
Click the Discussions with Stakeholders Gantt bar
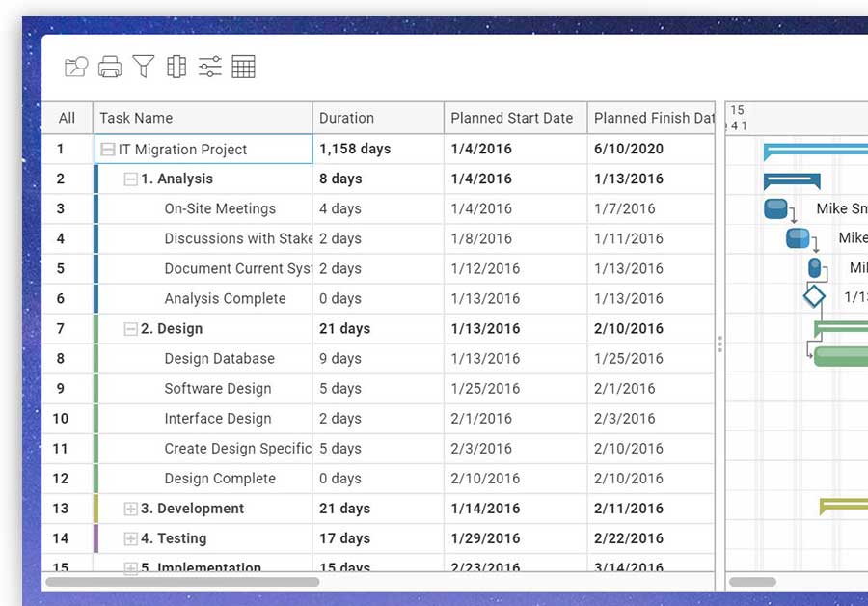point(798,238)
